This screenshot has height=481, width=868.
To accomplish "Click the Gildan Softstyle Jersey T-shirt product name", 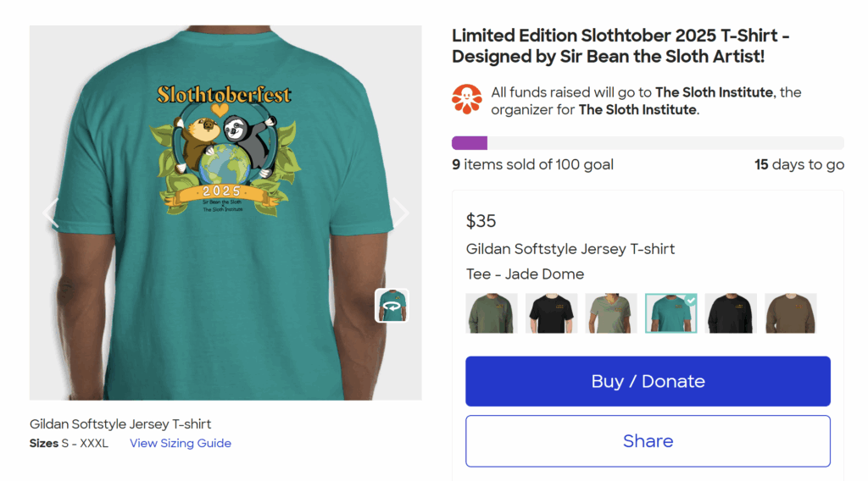I will point(570,249).
